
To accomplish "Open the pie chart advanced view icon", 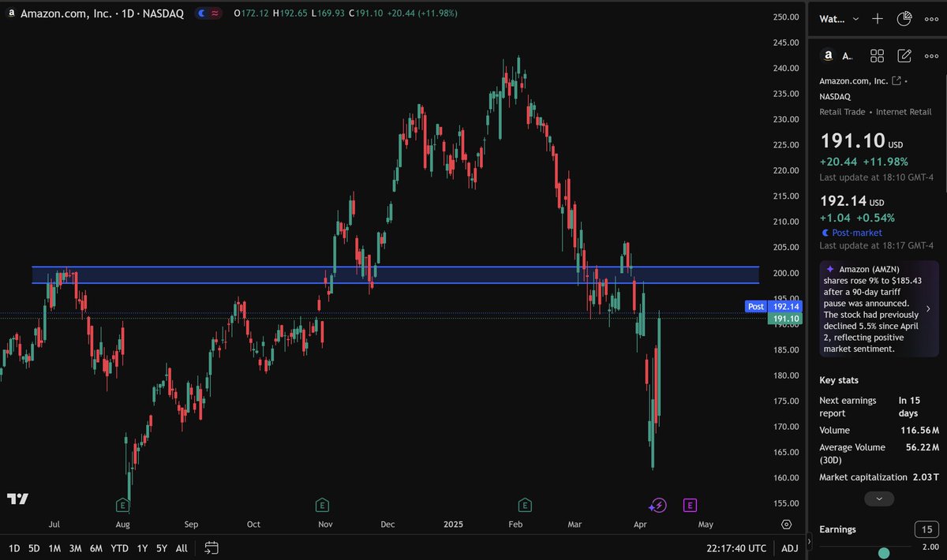I will (x=904, y=18).
